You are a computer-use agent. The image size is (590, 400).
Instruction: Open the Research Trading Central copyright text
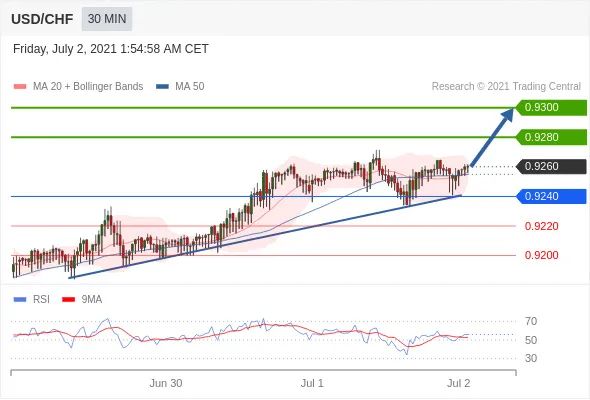click(506, 87)
